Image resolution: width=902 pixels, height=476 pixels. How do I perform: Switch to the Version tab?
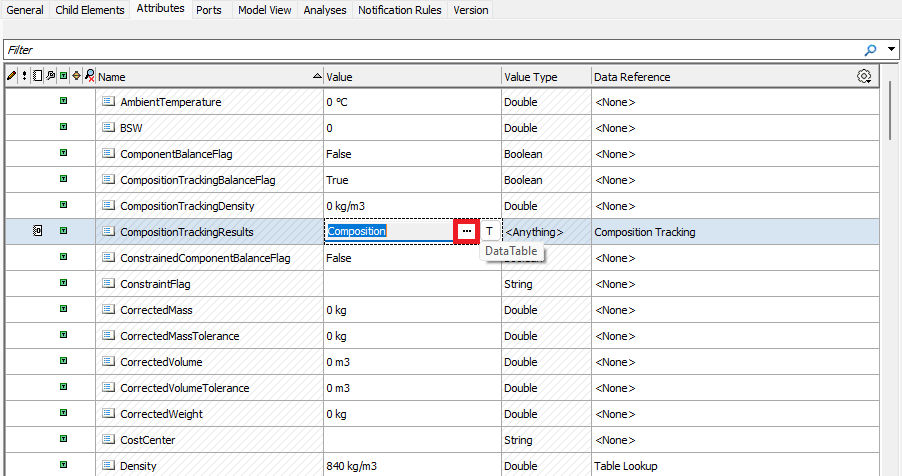471,10
